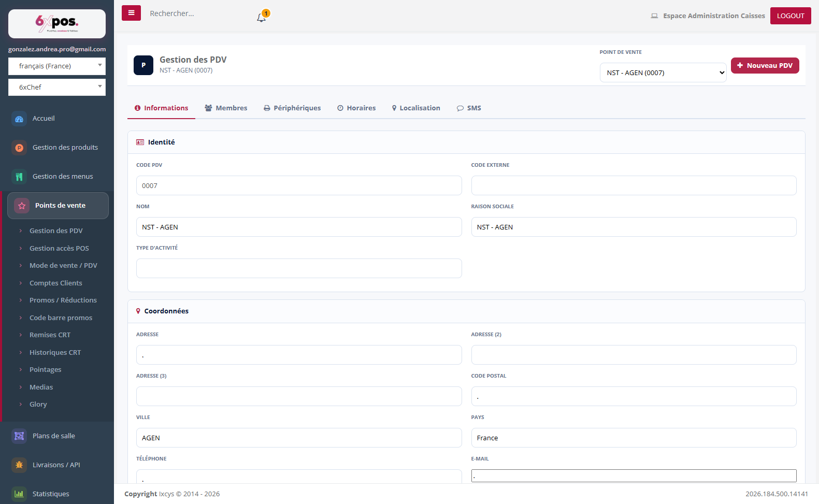The image size is (819, 504).
Task: Open Gestion des produits sidebar icon
Action: [x=19, y=148]
